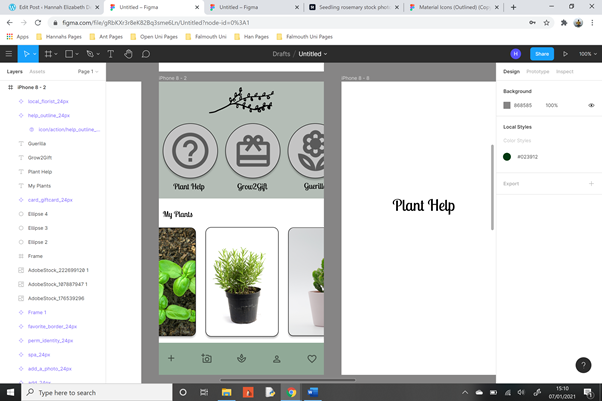Add an export setting with plus
Screen dimensions: 602x401
[591, 184]
